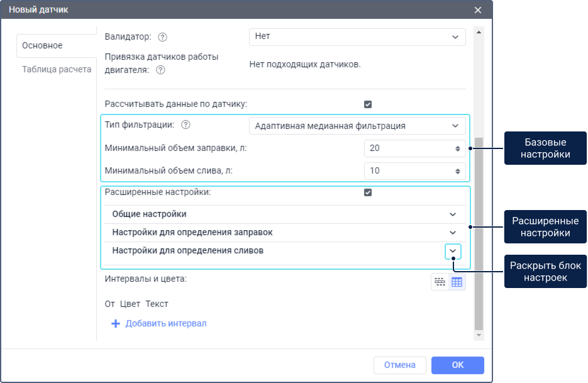Open the Таблица расчета tab
Viewport: 588px width, 383px height.
click(57, 69)
